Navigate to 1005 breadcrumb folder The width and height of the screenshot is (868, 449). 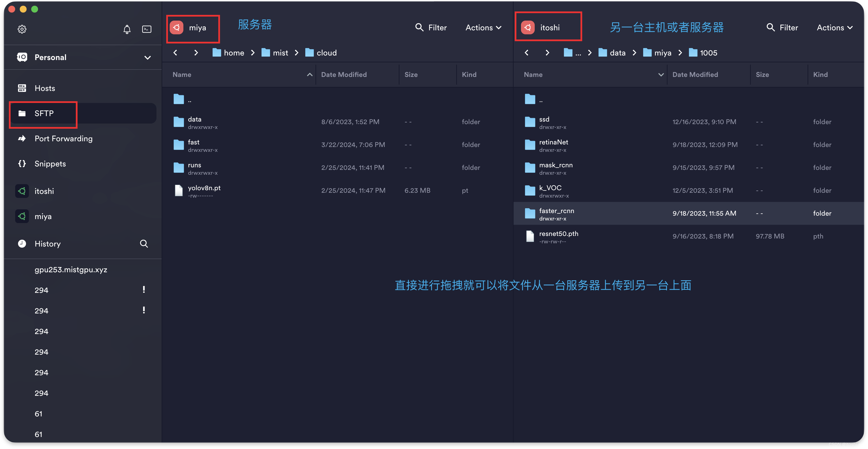pos(703,53)
